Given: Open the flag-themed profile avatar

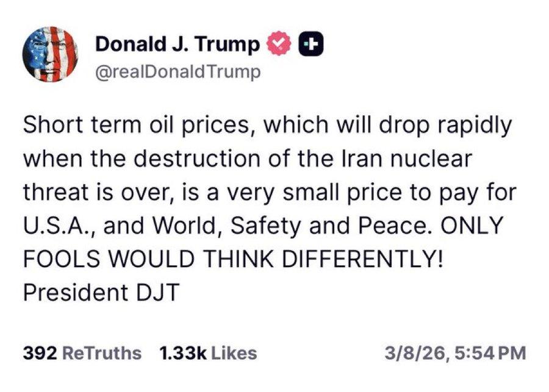Looking at the screenshot, I should coord(49,56).
